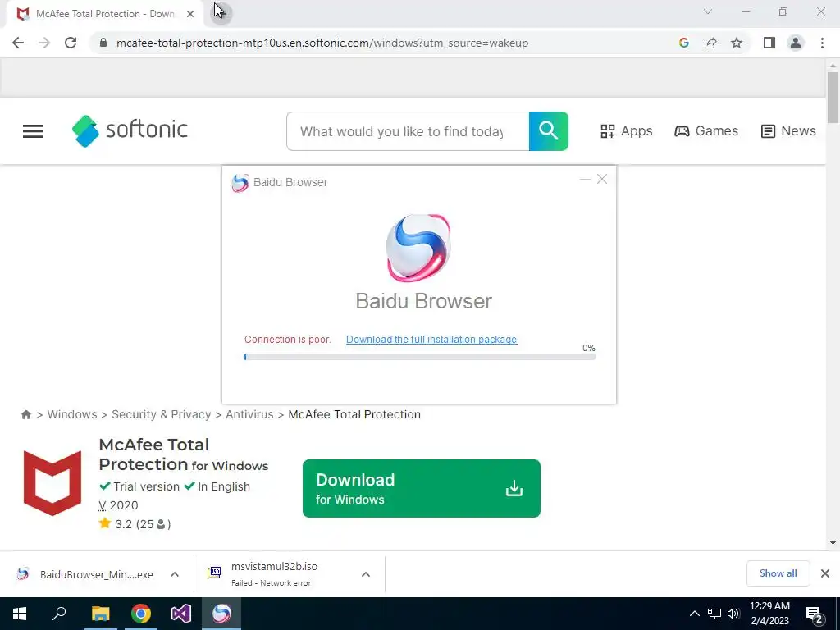The height and width of the screenshot is (630, 840).
Task: Open taskbar search
Action: coord(59,614)
